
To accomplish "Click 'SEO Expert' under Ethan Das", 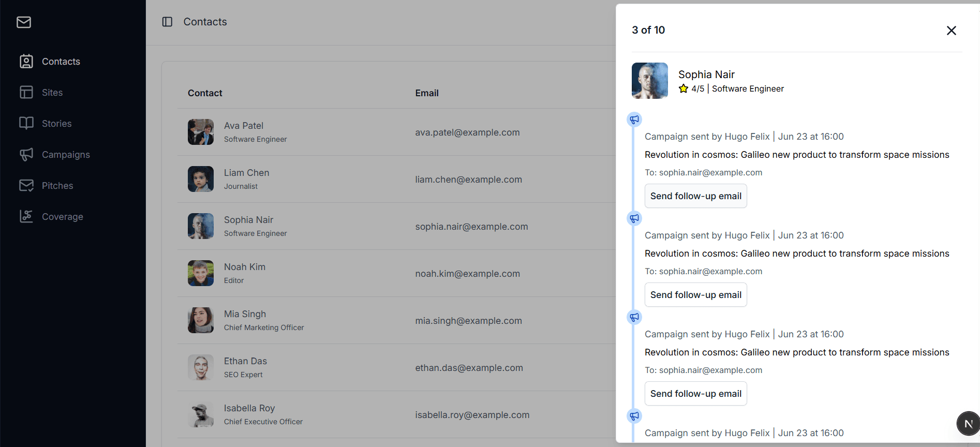I will (243, 375).
